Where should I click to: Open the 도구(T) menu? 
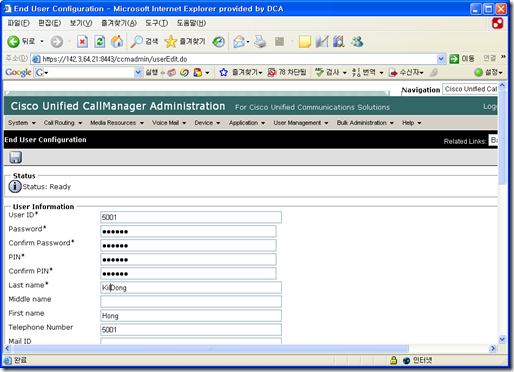click(x=156, y=23)
